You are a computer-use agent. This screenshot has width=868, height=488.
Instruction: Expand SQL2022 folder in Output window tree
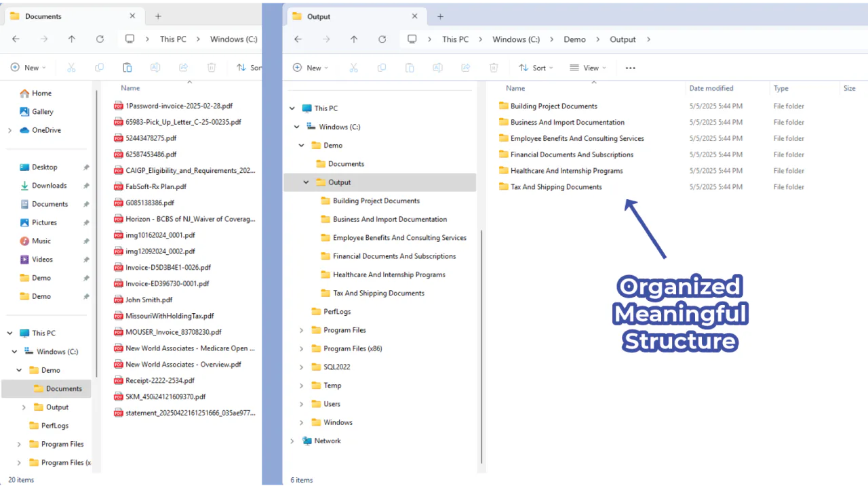(302, 367)
